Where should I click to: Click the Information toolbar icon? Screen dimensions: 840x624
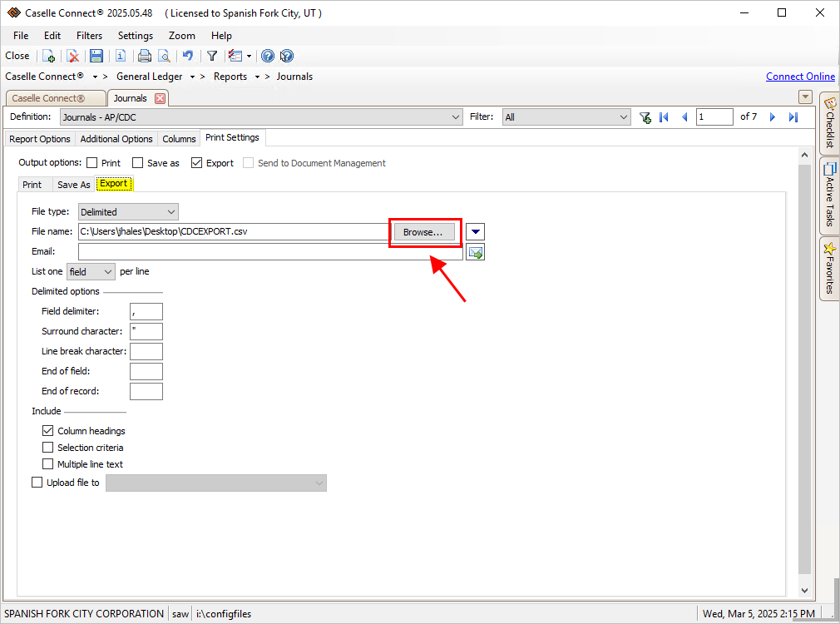tap(121, 56)
